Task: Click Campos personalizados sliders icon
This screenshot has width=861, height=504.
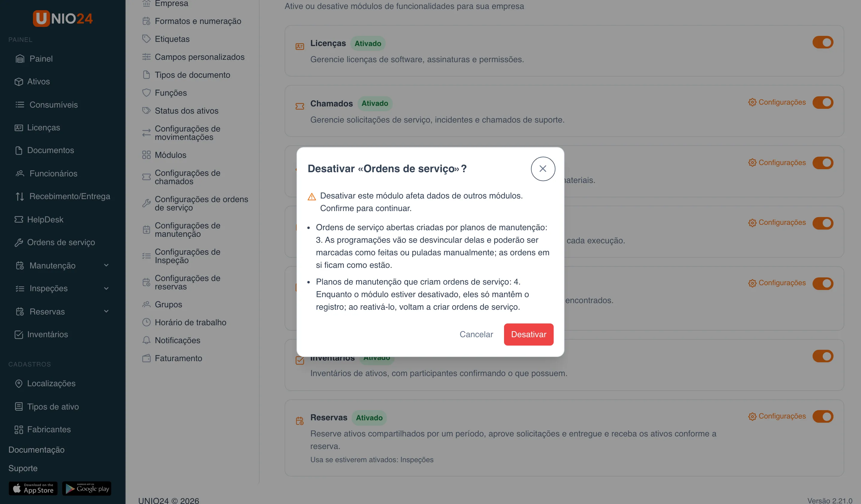Action: pos(146,57)
